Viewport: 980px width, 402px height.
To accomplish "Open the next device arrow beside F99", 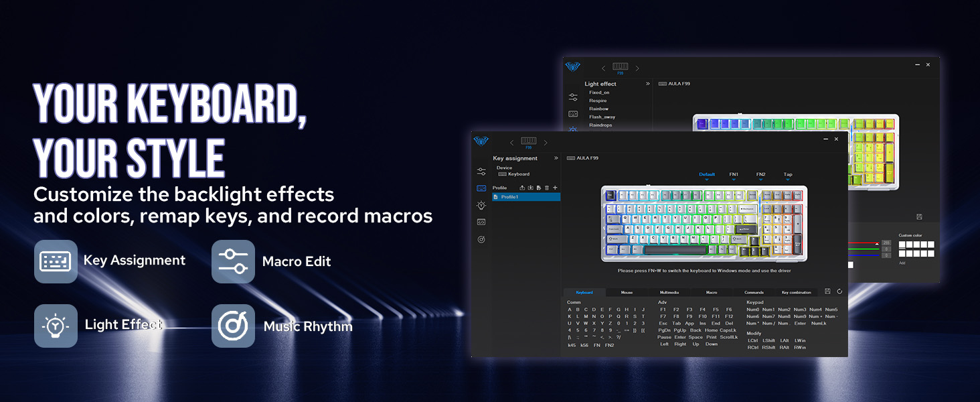I will (546, 142).
